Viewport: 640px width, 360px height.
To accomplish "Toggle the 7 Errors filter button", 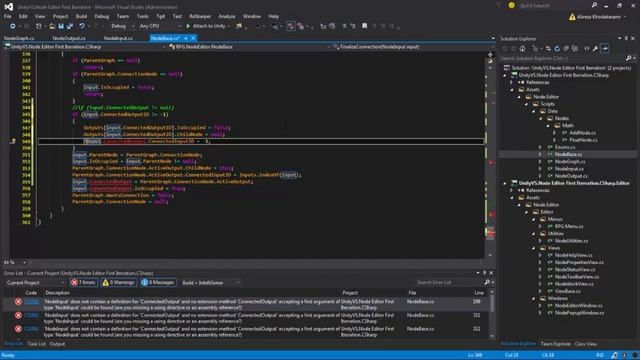I will tap(84, 282).
